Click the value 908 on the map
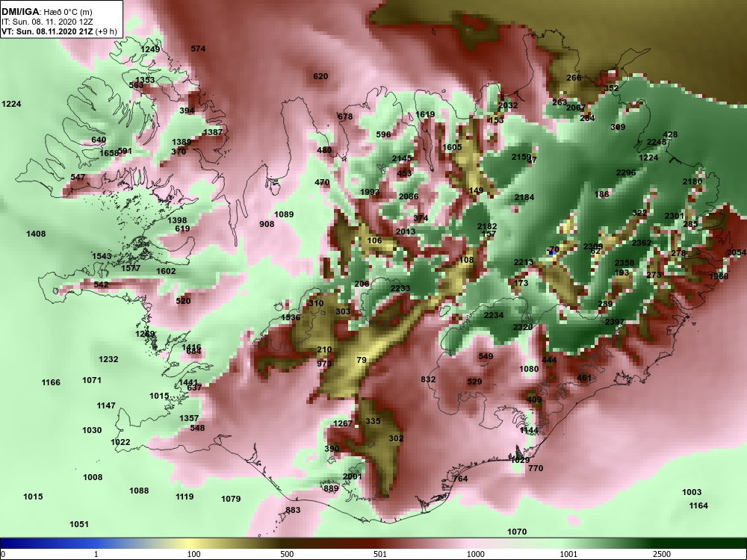Image resolution: width=747 pixels, height=560 pixels. click(267, 224)
